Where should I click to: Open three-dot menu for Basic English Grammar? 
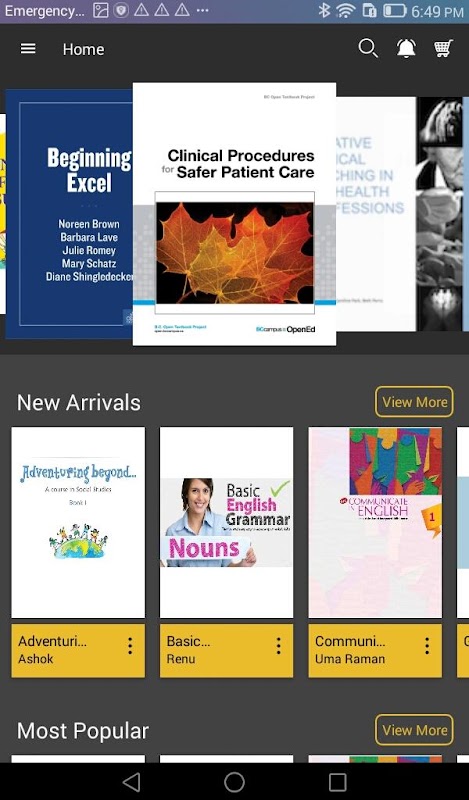coord(279,646)
